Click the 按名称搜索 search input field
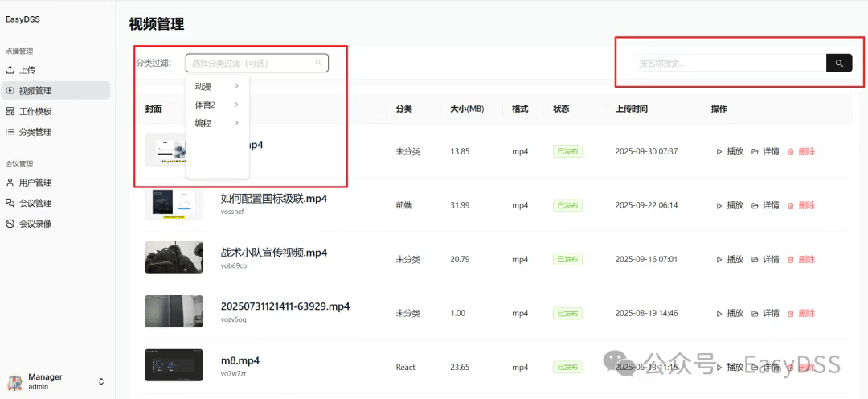The width and height of the screenshot is (868, 399). pos(729,63)
